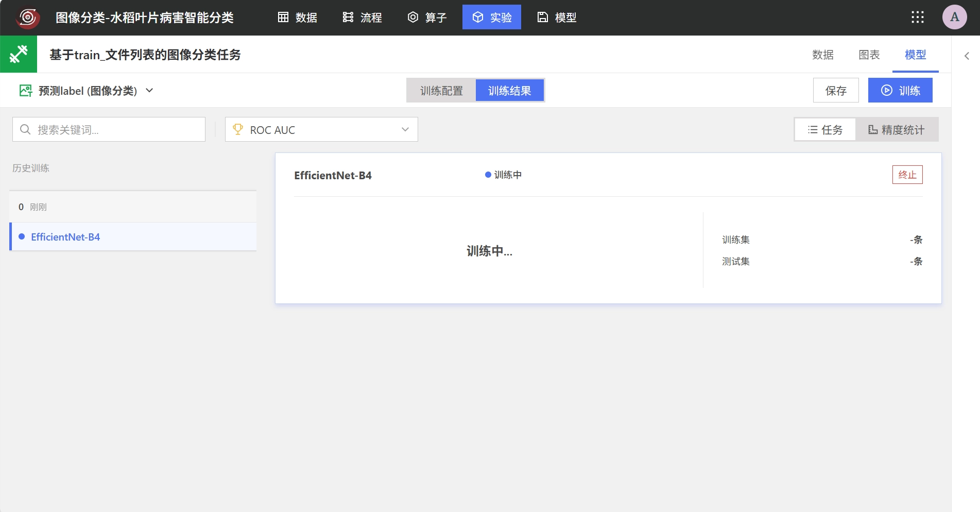Select the 0 刚刚 history entry

pos(133,207)
